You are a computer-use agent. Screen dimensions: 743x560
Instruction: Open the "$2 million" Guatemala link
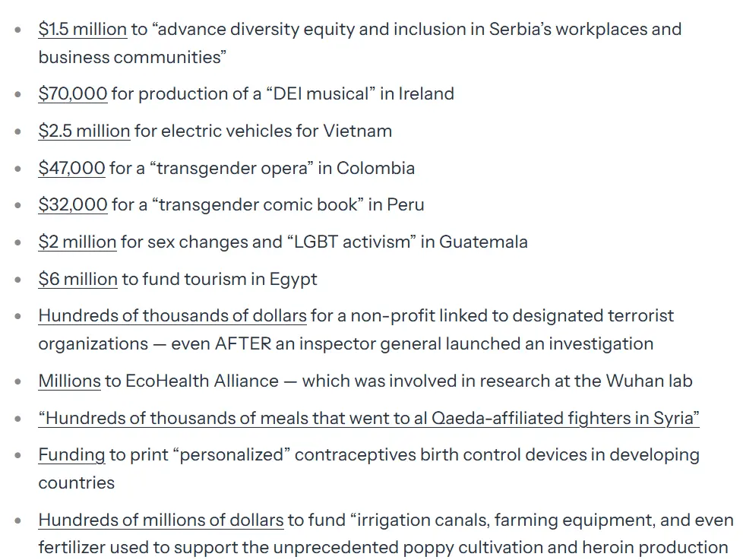[77, 242]
